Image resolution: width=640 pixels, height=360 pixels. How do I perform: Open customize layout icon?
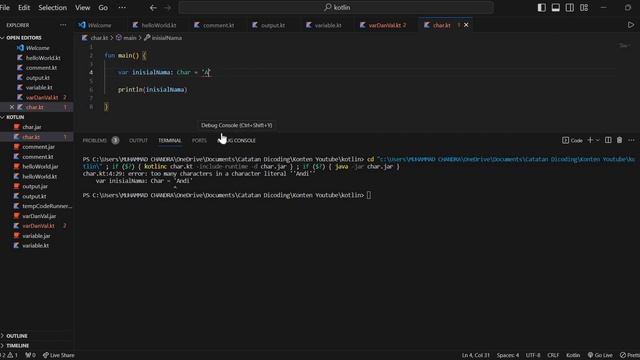pyautogui.click(x=584, y=7)
